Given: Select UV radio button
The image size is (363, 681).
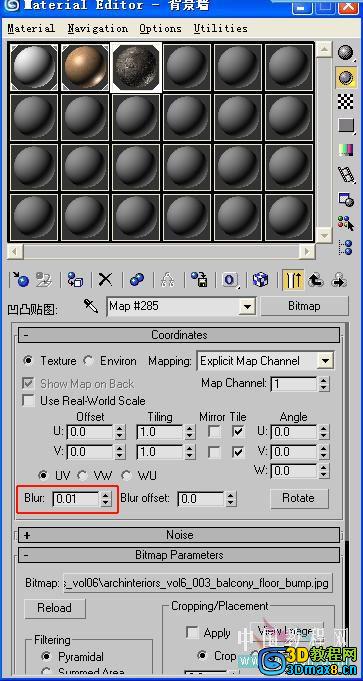Looking at the screenshot, I should pos(43,475).
